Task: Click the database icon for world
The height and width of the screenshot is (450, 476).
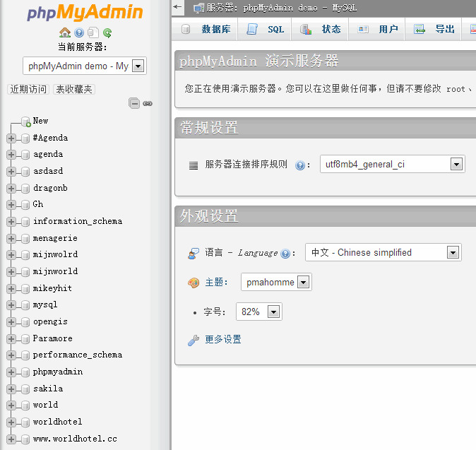Action: 25,405
